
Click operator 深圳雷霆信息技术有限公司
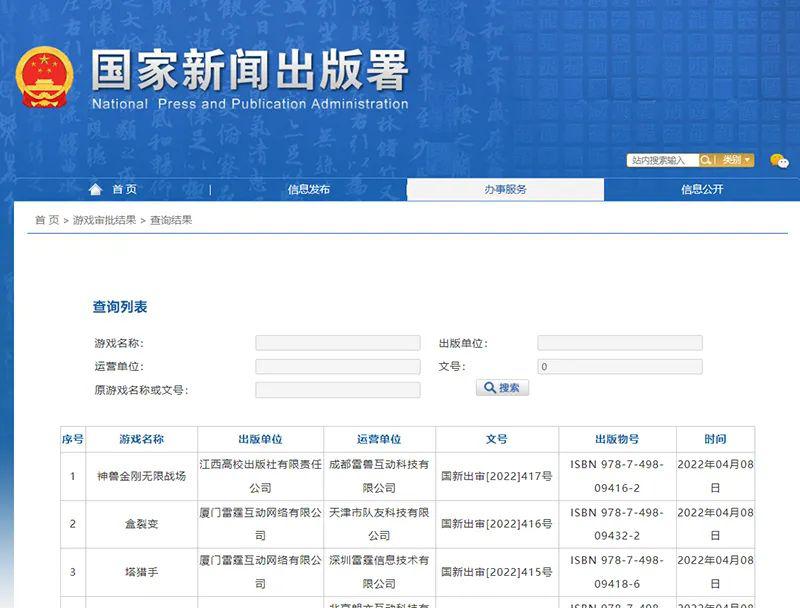[x=379, y=572]
